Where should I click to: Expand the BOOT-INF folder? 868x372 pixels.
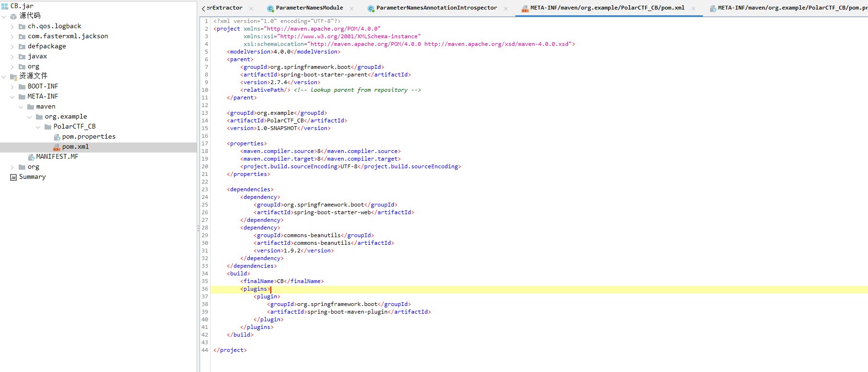12,87
